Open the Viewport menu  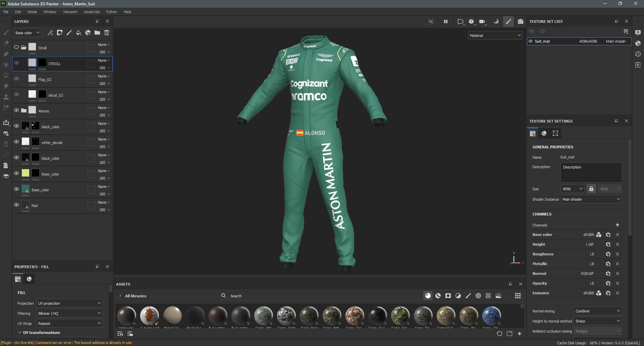(x=70, y=12)
